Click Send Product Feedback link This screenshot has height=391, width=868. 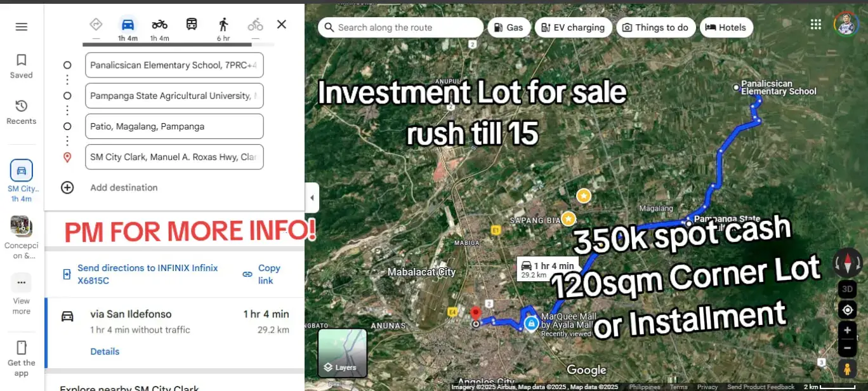(761, 387)
